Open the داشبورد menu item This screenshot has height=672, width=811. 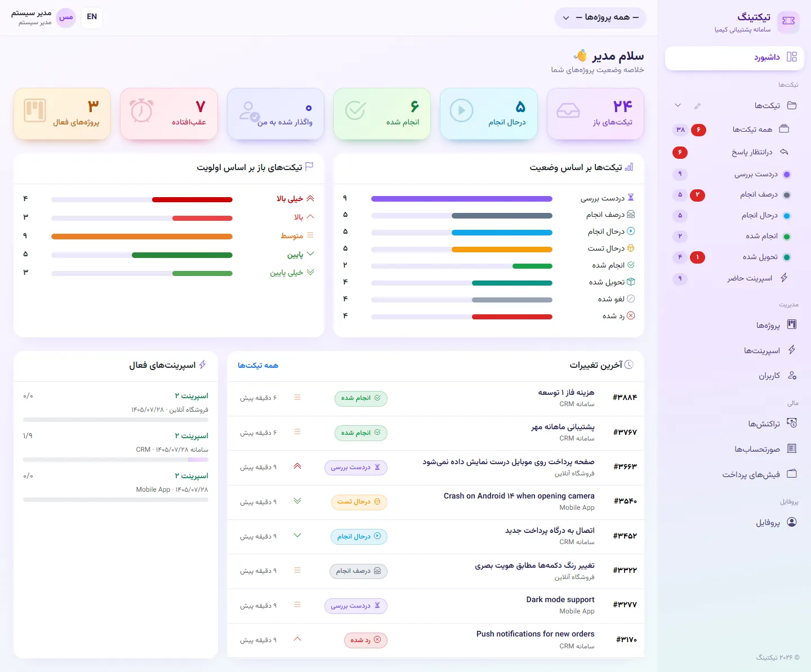coord(734,57)
